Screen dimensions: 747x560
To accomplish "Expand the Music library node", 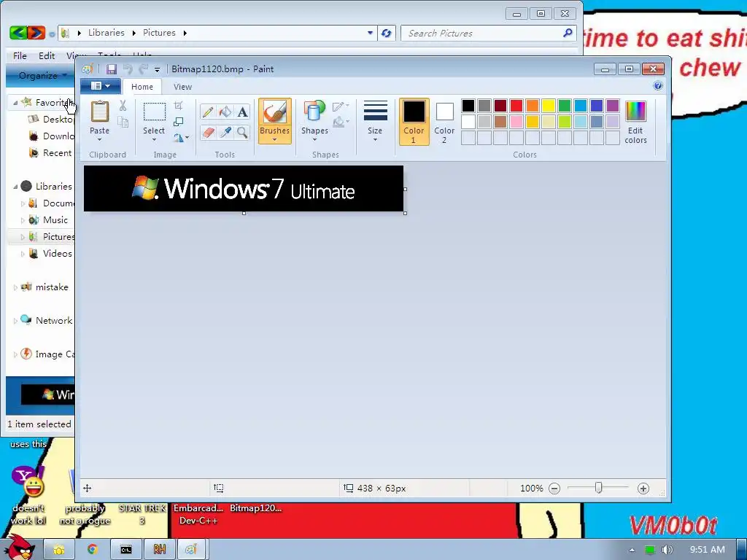I will [x=23, y=220].
